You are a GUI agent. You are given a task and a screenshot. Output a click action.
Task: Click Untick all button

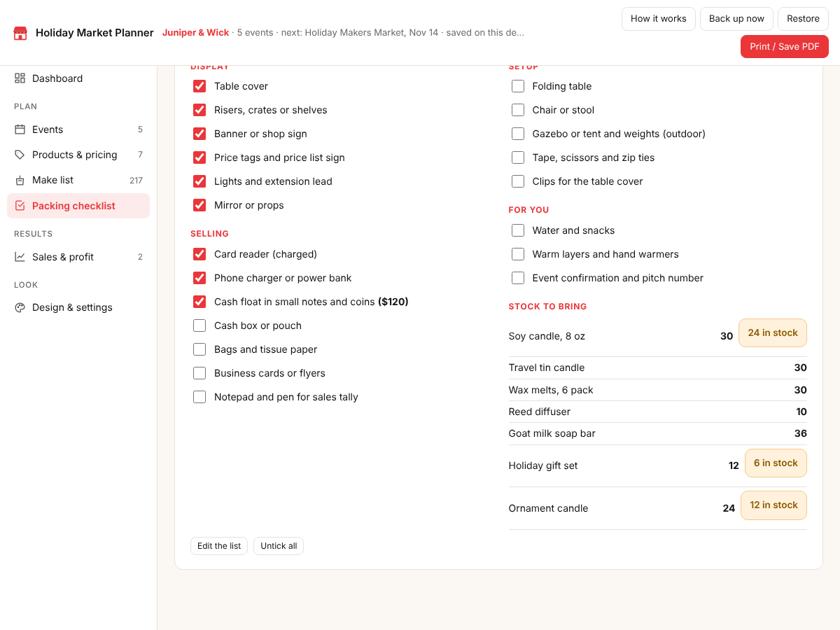[x=279, y=546]
